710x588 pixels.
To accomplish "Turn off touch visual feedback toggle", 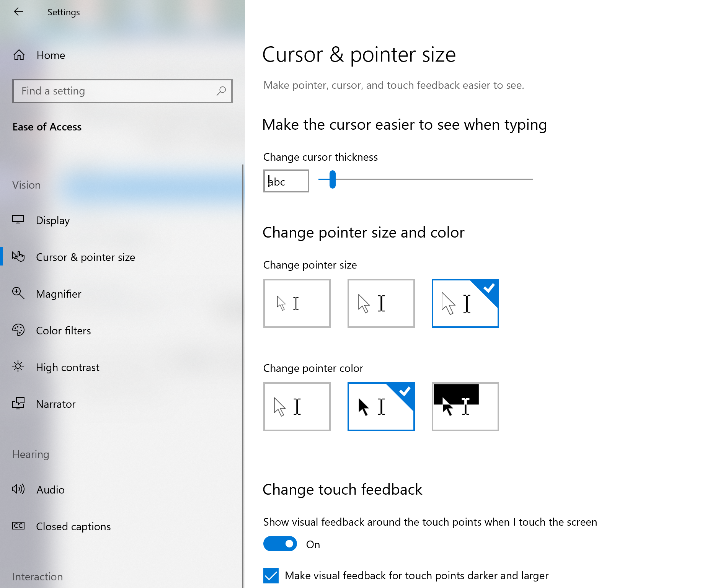I will [280, 544].
